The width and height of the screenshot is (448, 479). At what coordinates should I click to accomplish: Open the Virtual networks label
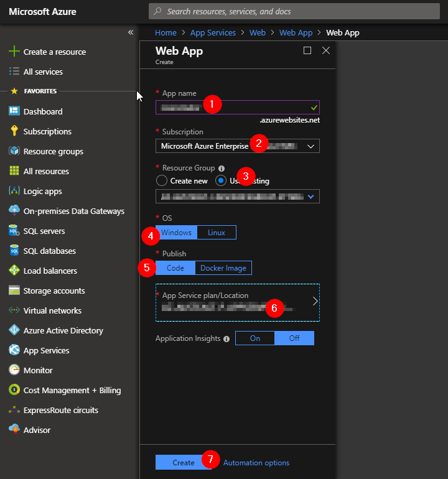pyautogui.click(x=52, y=310)
